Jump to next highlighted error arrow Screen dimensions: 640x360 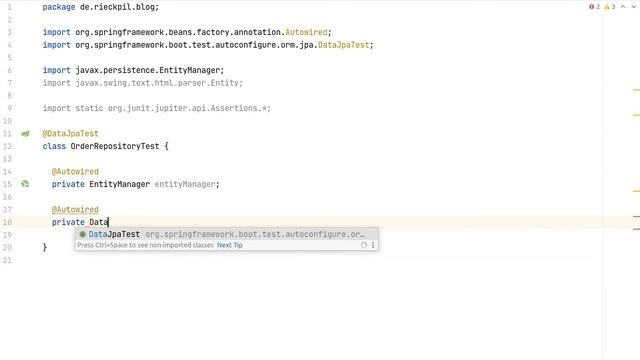634,7
